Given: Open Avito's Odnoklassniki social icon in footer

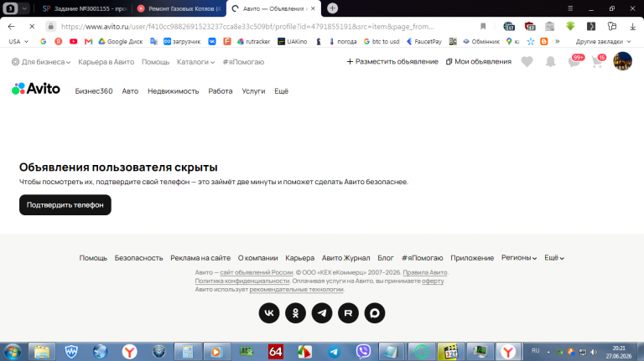Looking at the screenshot, I should [x=295, y=313].
